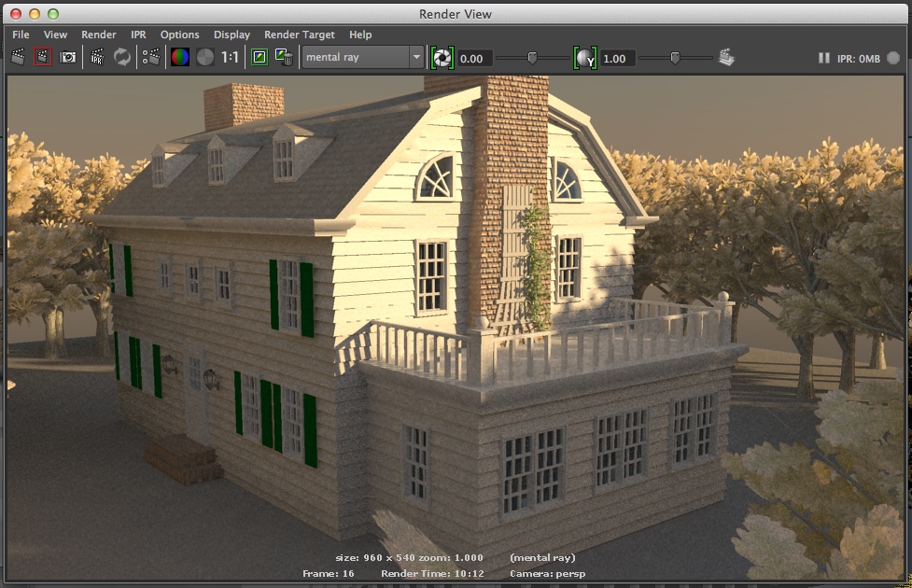Open the File menu
The height and width of the screenshot is (588, 912).
coord(21,35)
